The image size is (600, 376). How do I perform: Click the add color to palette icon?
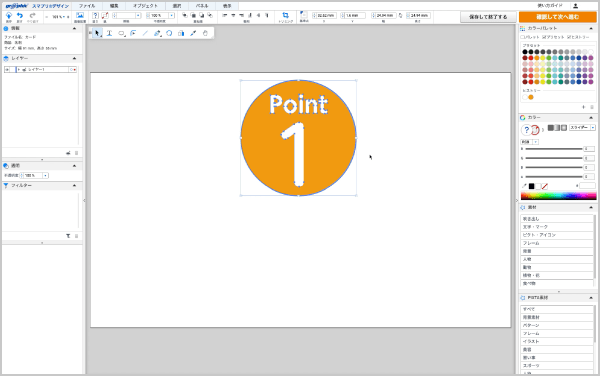584,107
